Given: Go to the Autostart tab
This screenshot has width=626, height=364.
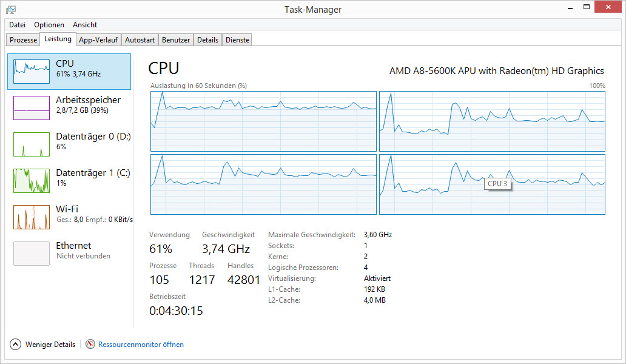Looking at the screenshot, I should [x=140, y=40].
